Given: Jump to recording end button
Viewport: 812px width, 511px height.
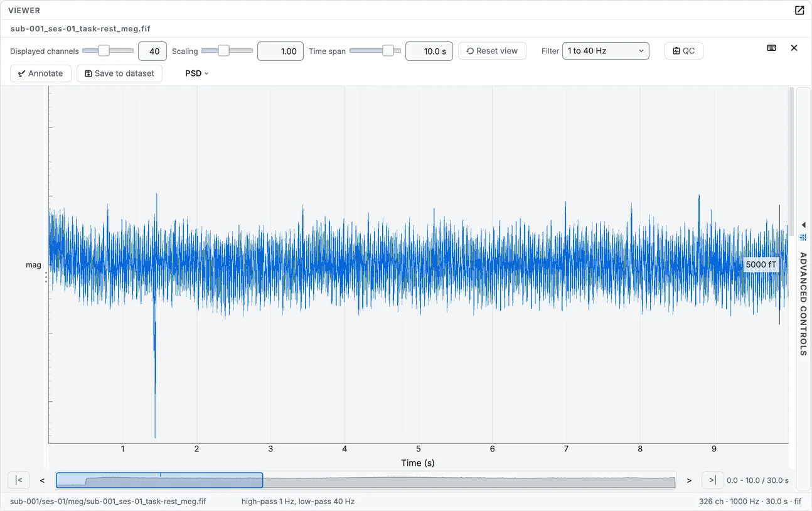Looking at the screenshot, I should pos(712,480).
